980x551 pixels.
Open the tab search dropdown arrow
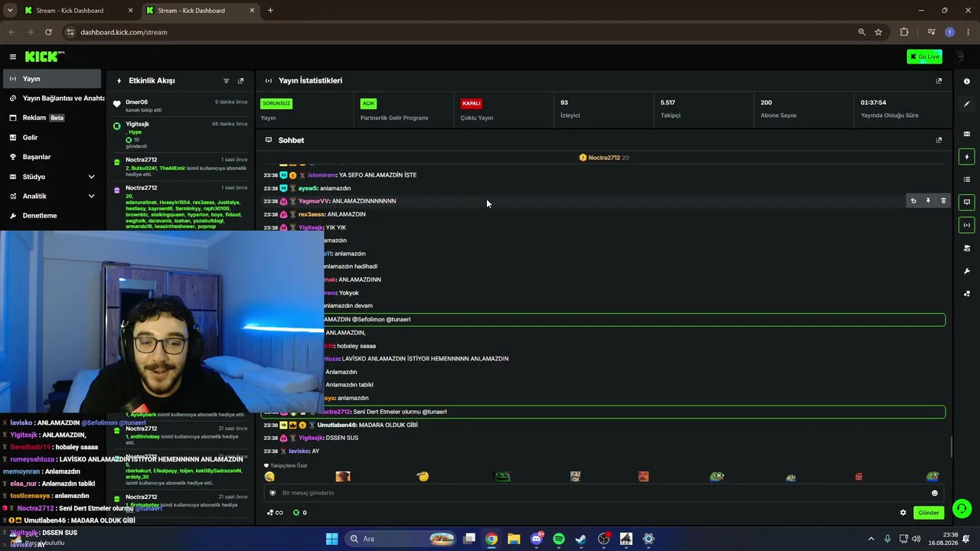[10, 11]
